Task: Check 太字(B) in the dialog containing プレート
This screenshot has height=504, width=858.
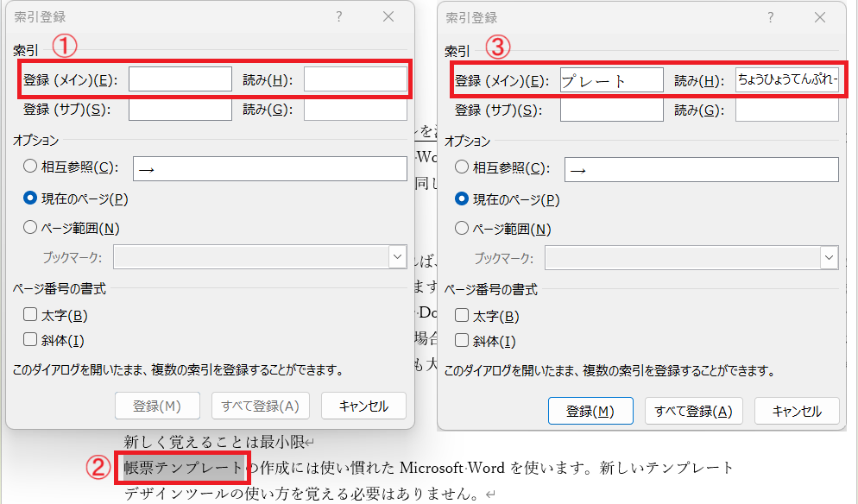Action: click(462, 316)
